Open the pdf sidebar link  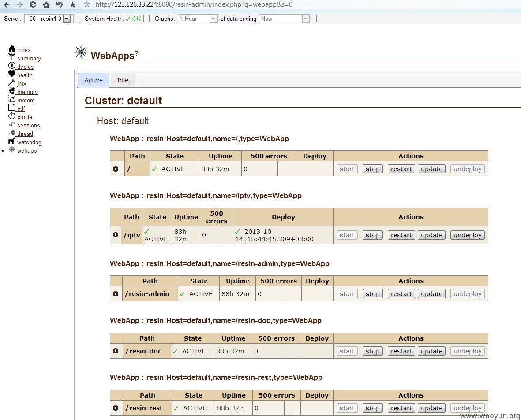click(21, 109)
